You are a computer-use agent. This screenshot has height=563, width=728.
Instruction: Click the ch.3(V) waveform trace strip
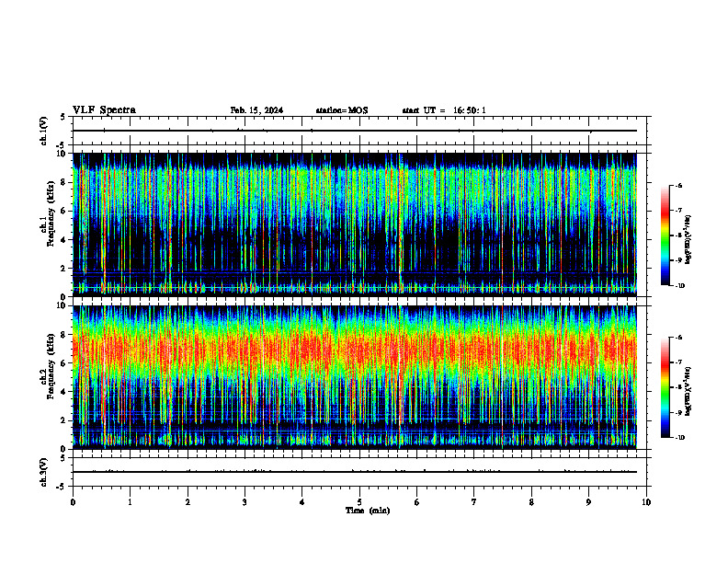pyautogui.click(x=359, y=472)
